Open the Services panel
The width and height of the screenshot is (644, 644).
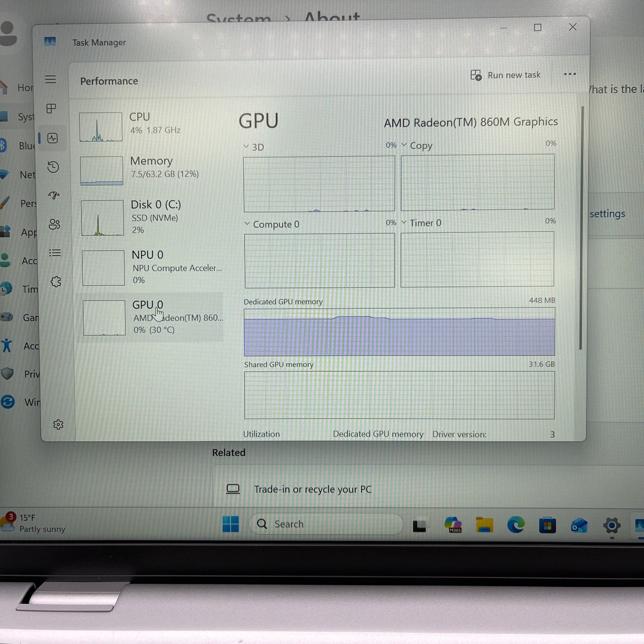click(x=55, y=282)
